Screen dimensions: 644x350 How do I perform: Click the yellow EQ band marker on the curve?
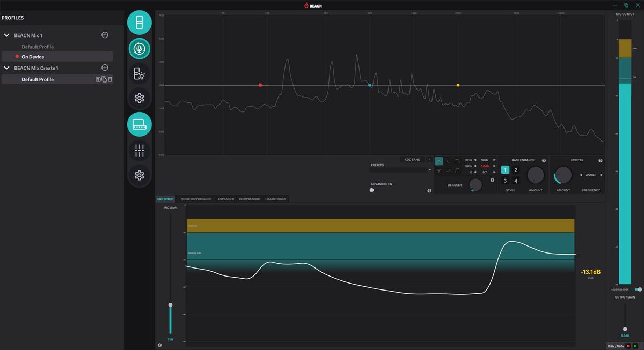[458, 85]
